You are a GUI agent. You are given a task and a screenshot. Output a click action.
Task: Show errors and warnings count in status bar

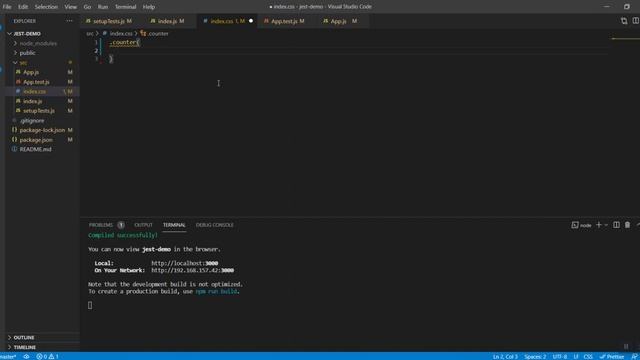[47, 356]
